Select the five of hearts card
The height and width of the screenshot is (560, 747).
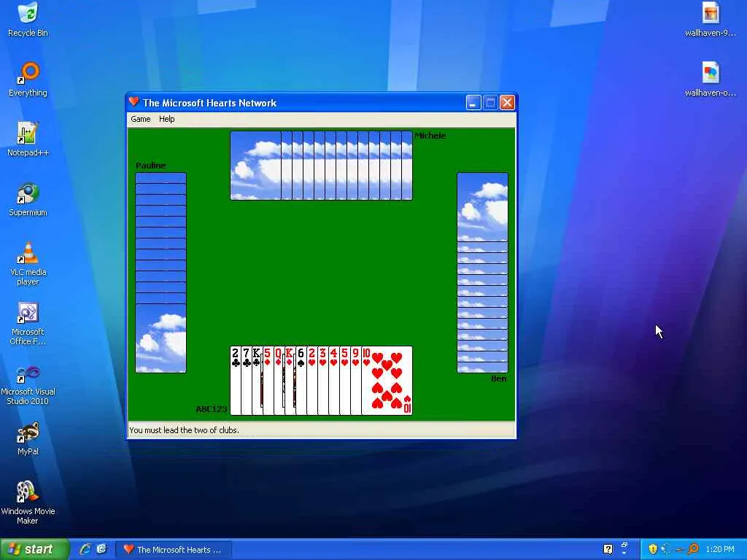[345, 381]
